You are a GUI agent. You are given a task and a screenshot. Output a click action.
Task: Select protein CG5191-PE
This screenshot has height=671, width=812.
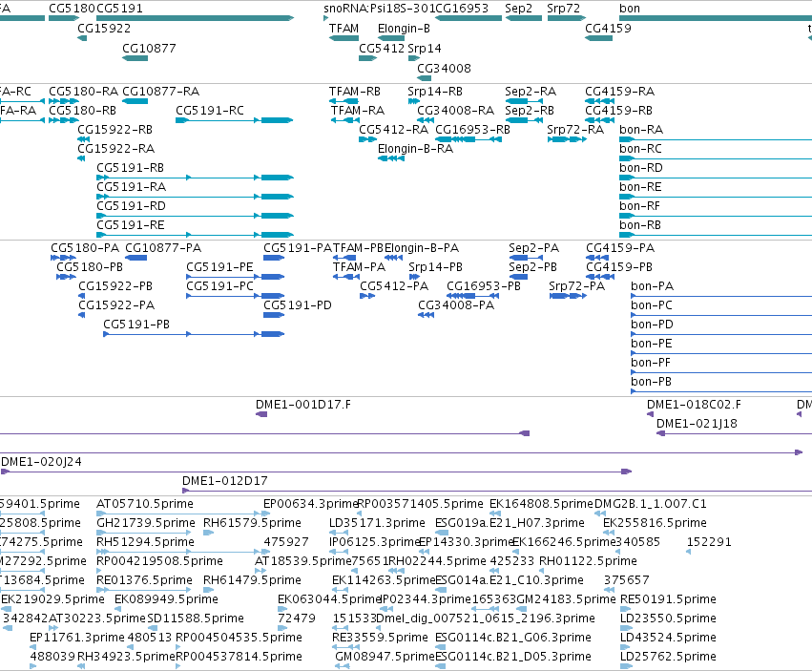[x=235, y=277]
